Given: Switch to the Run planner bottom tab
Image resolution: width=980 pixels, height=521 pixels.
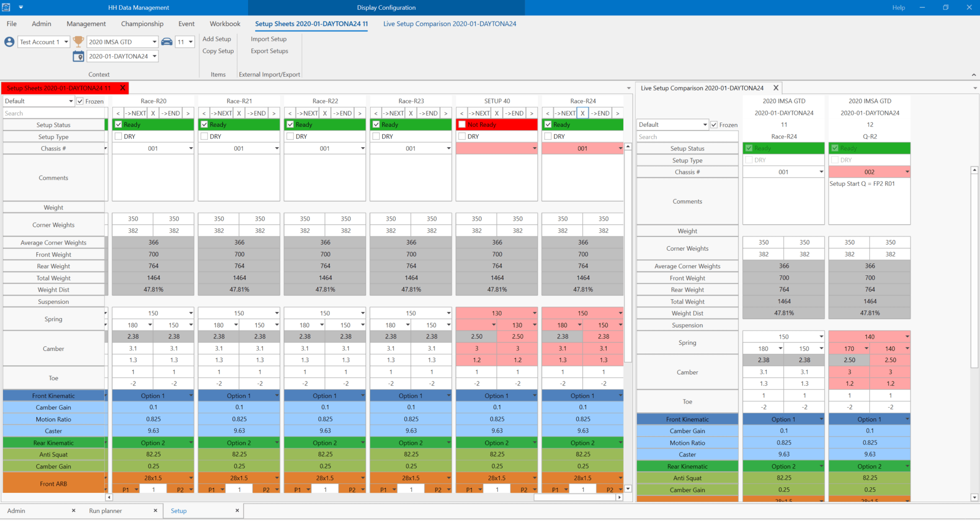Looking at the screenshot, I should [x=106, y=511].
